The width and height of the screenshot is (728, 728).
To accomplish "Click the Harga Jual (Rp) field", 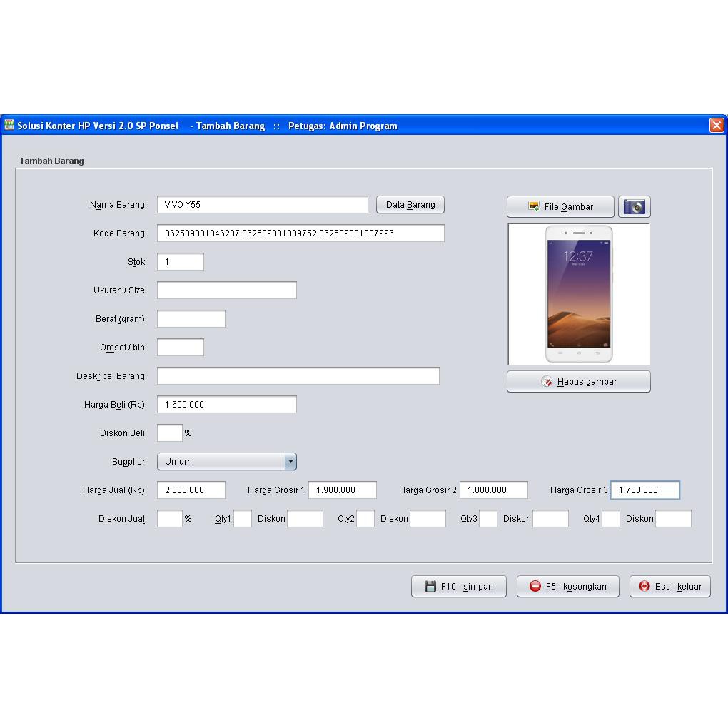I will (191, 490).
